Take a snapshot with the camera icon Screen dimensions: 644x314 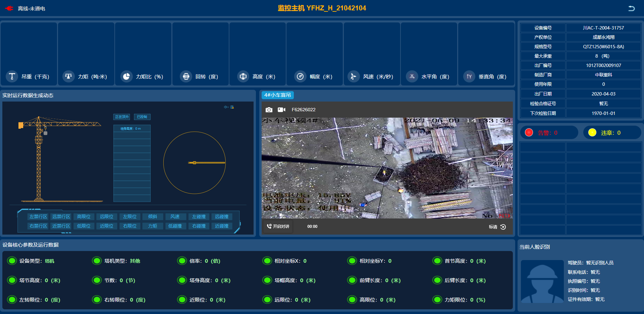pos(269,110)
